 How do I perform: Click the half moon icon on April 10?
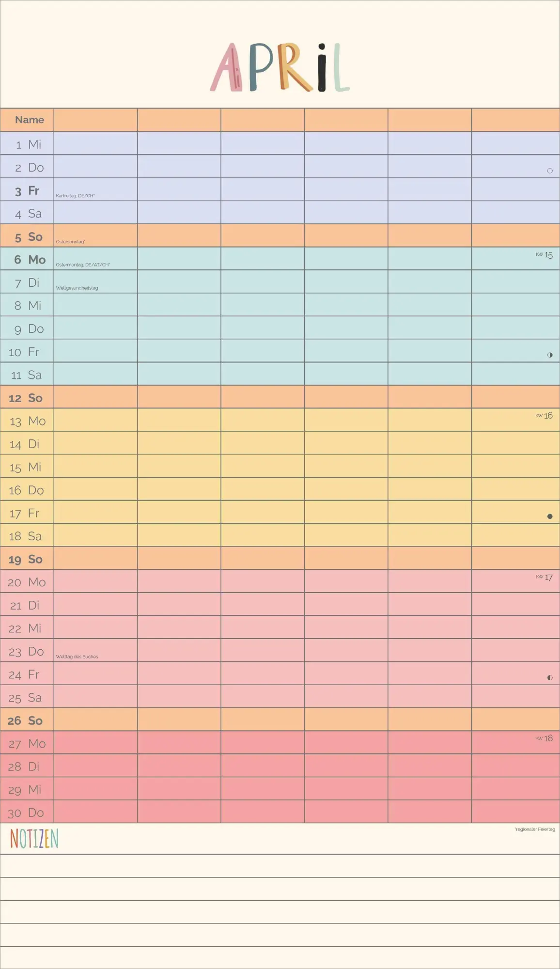pos(550,355)
